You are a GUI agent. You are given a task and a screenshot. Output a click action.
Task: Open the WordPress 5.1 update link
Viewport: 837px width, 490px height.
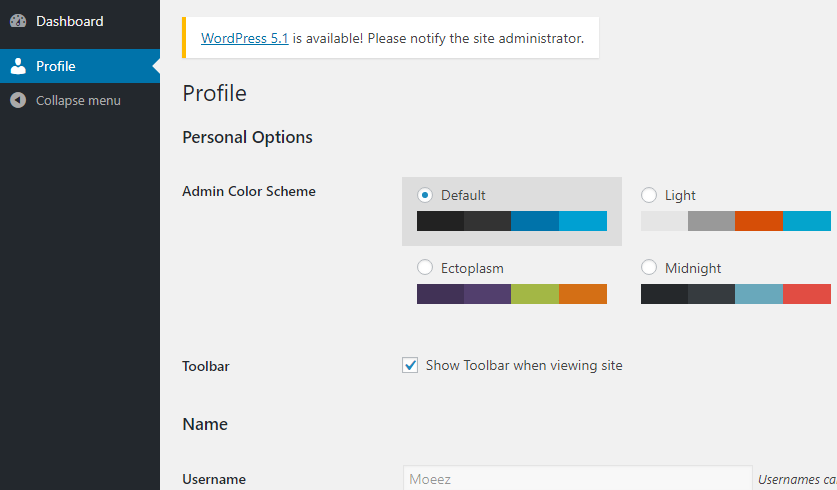click(x=244, y=38)
